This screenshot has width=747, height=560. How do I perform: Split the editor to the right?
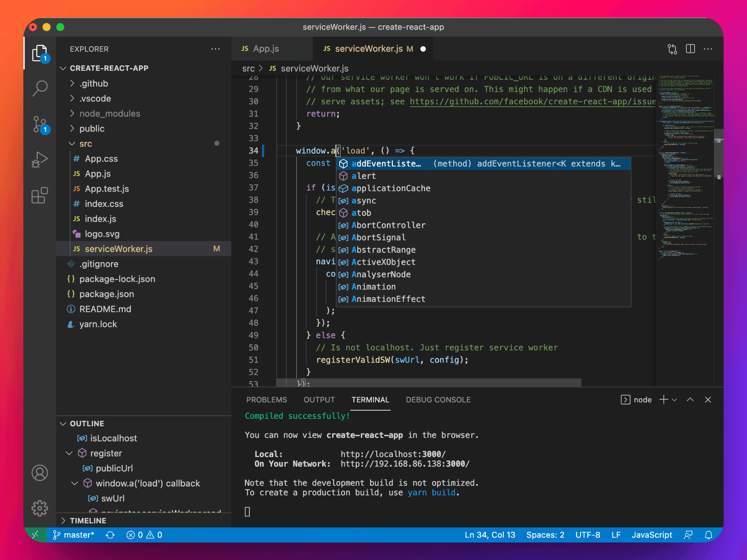coord(690,49)
